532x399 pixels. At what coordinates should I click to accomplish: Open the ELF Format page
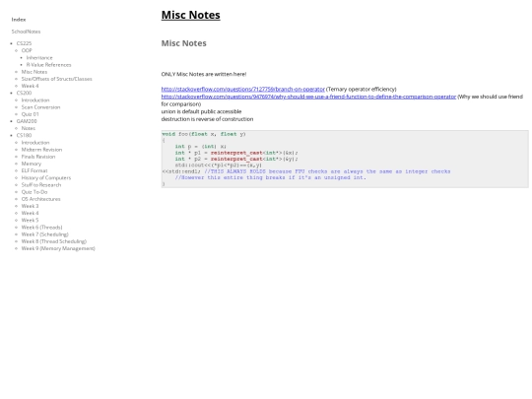34,170
